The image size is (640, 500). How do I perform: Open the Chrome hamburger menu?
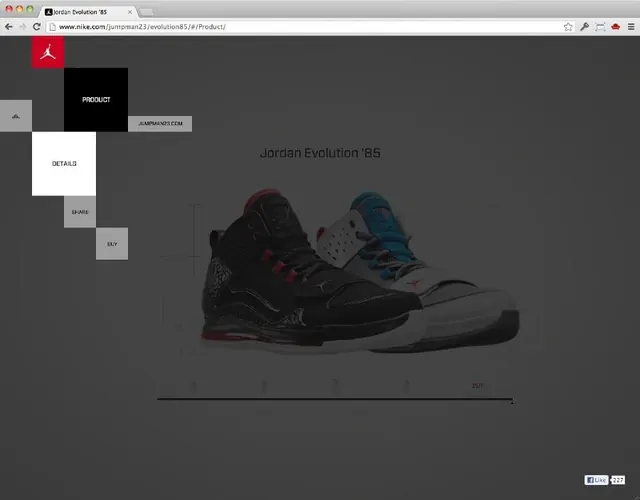[631, 27]
